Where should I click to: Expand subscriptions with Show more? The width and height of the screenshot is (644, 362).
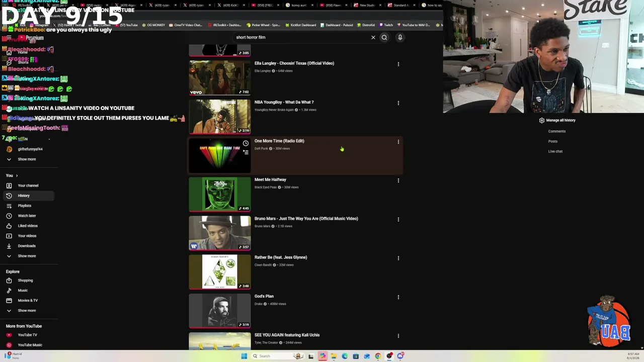28,159
